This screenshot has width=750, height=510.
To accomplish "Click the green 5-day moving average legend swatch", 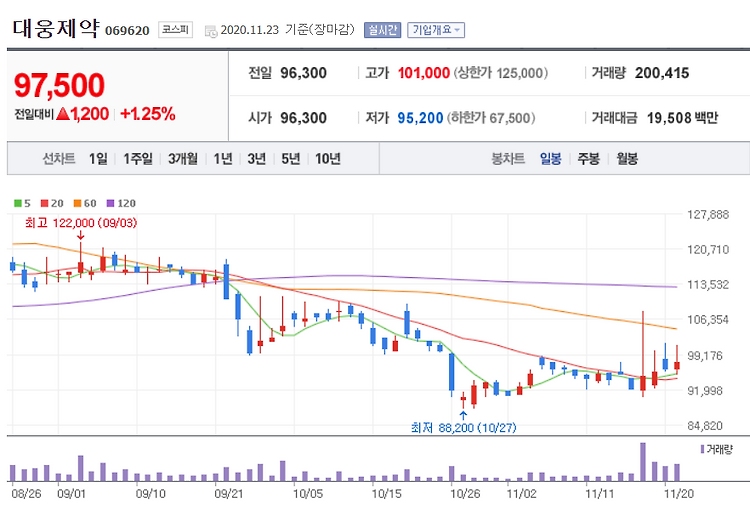I will pyautogui.click(x=18, y=203).
